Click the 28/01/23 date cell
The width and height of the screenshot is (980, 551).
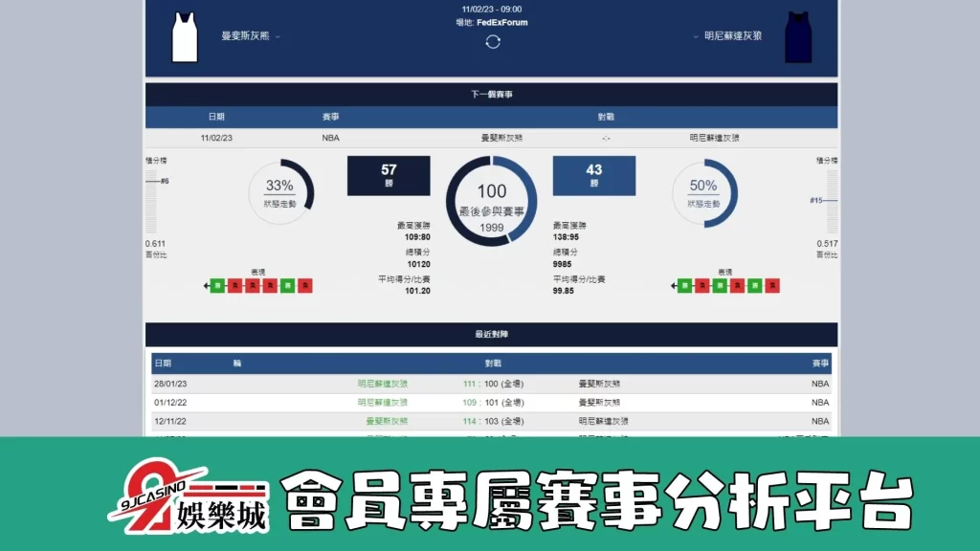click(x=170, y=384)
